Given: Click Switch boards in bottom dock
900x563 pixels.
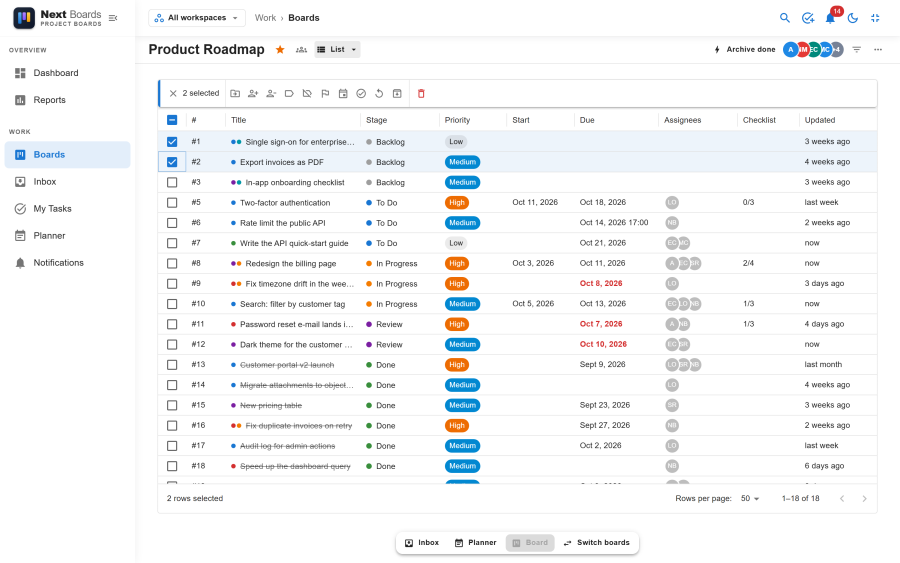Looking at the screenshot, I should pos(596,542).
